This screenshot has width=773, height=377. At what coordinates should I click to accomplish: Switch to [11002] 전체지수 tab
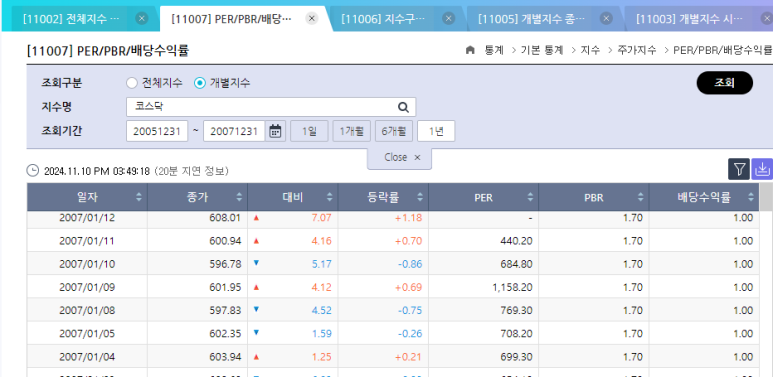[x=71, y=19]
